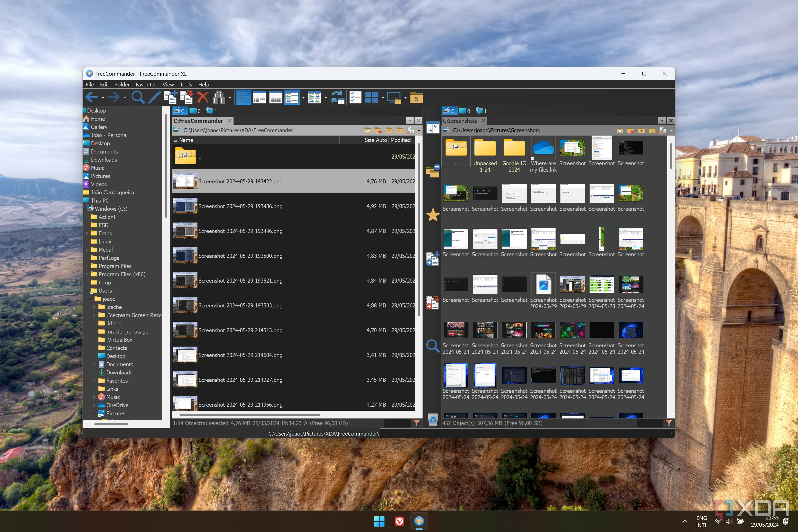Screen dimensions: 798x532
Task: Click the right panel vertical scrollbar
Action: pos(671,156)
